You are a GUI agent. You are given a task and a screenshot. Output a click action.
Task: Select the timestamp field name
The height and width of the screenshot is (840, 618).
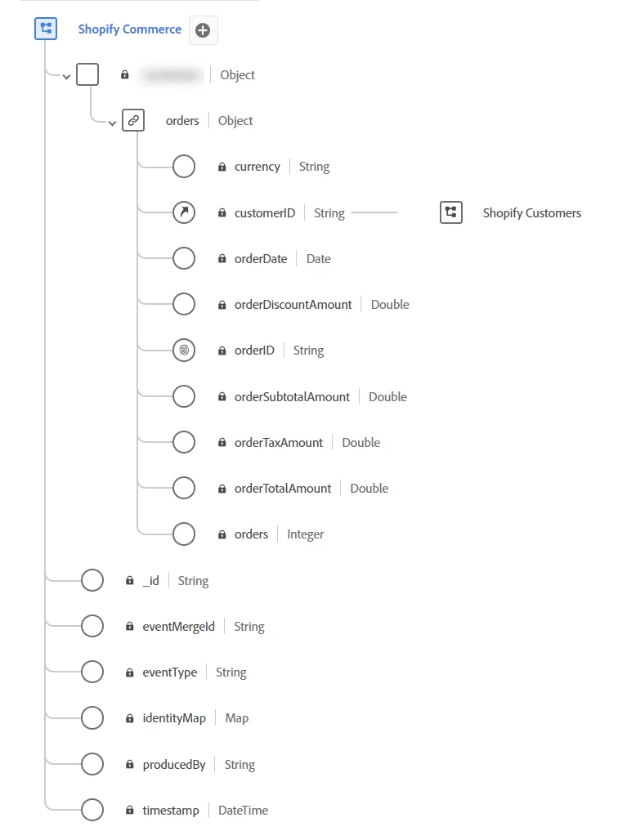pyautogui.click(x=171, y=810)
